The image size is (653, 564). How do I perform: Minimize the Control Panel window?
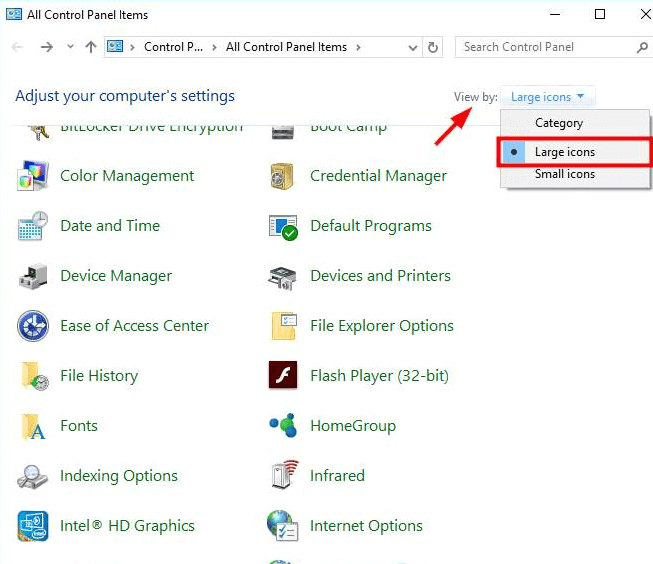pos(555,15)
